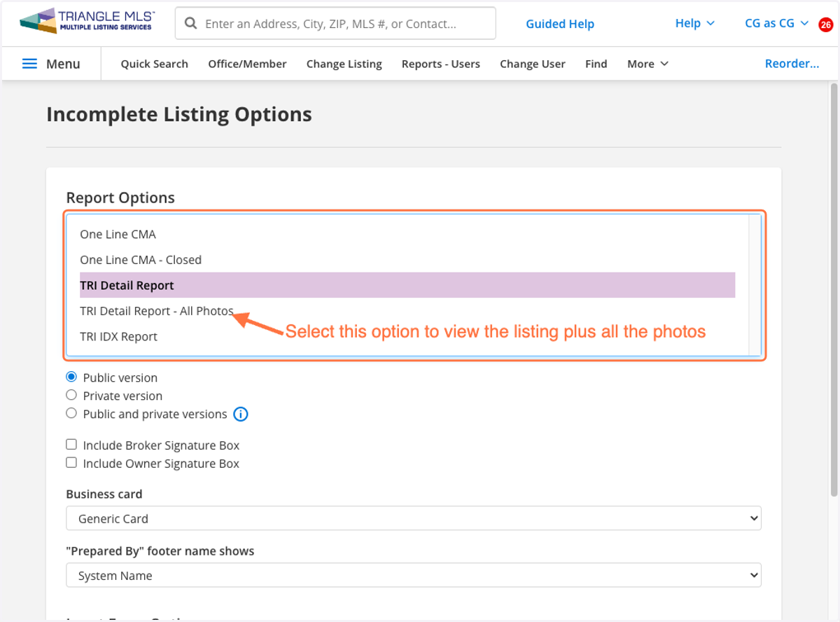
Task: Click the red 26 notifications badge
Action: [826, 25]
